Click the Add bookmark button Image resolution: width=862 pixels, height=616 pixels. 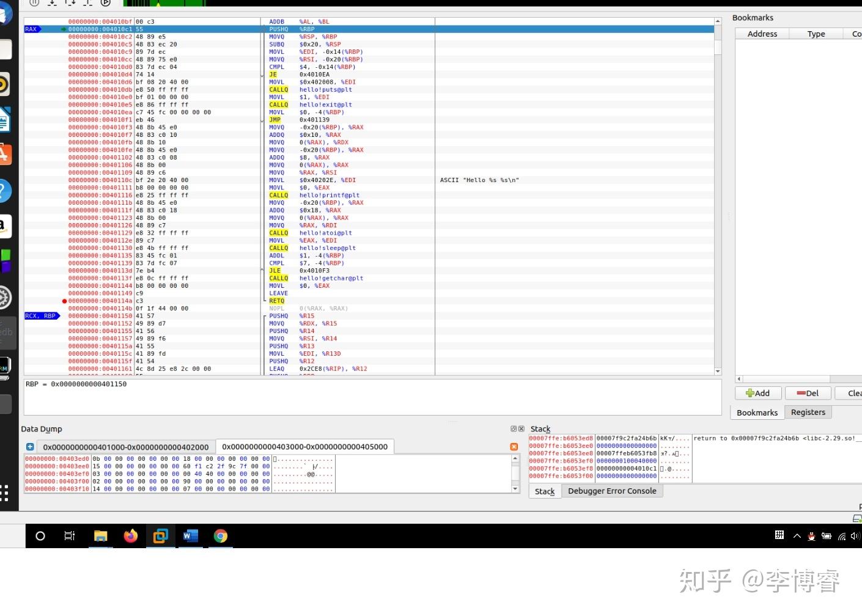pos(758,393)
